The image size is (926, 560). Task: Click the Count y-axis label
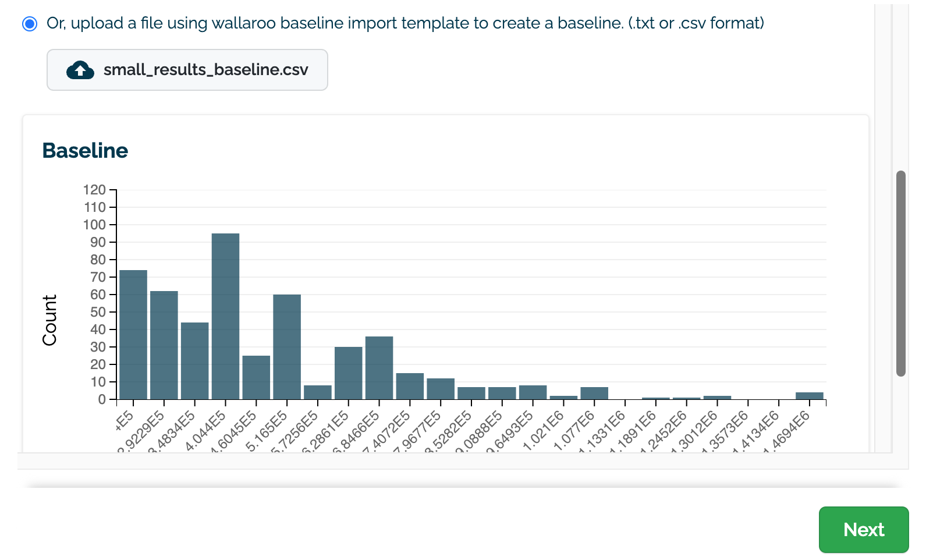[50, 320]
